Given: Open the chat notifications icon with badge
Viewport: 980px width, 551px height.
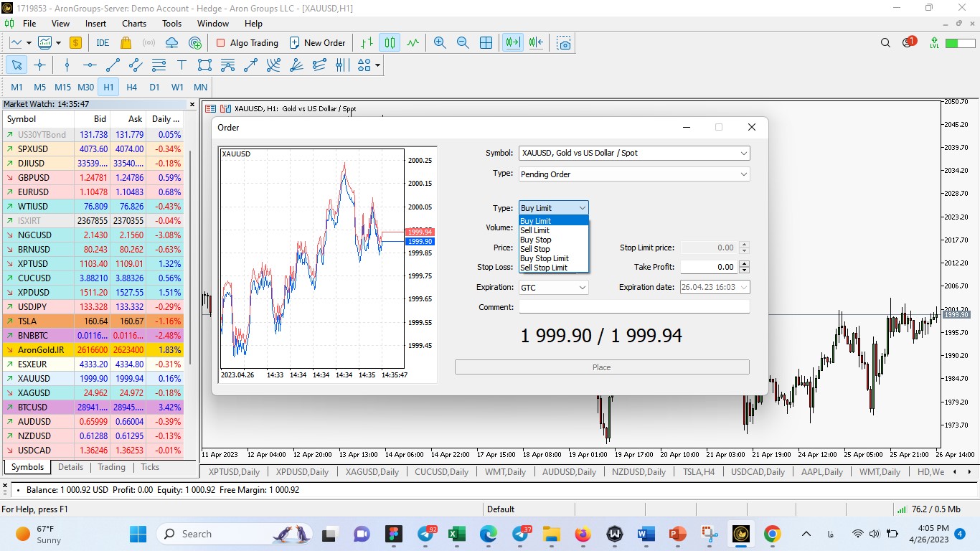Looking at the screenshot, I should click(908, 42).
